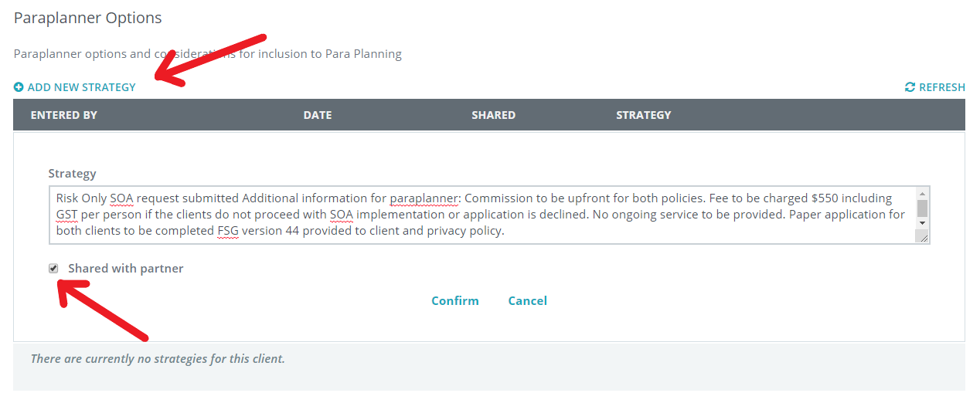Sort by the Date column header
Viewport: 980px width, 403px height.
point(318,115)
